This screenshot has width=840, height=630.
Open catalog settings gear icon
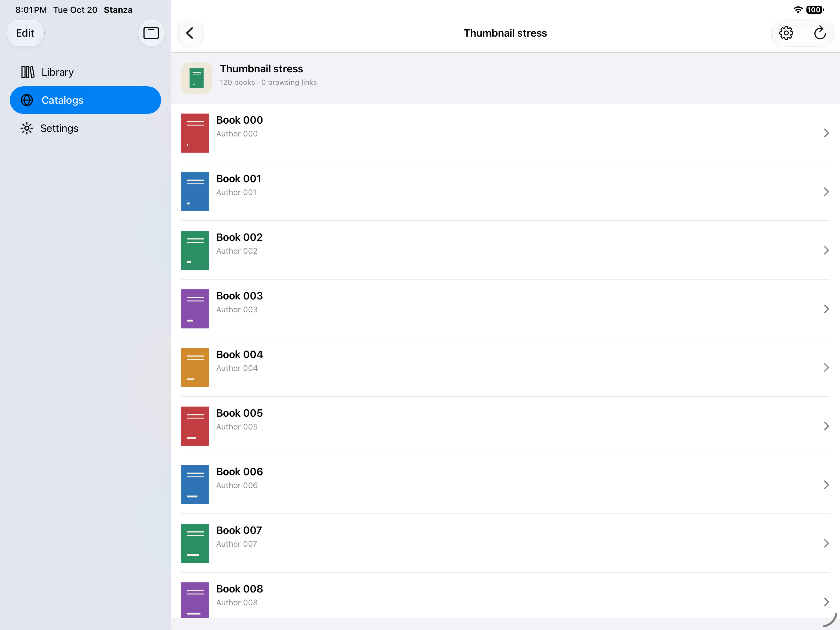tap(786, 33)
